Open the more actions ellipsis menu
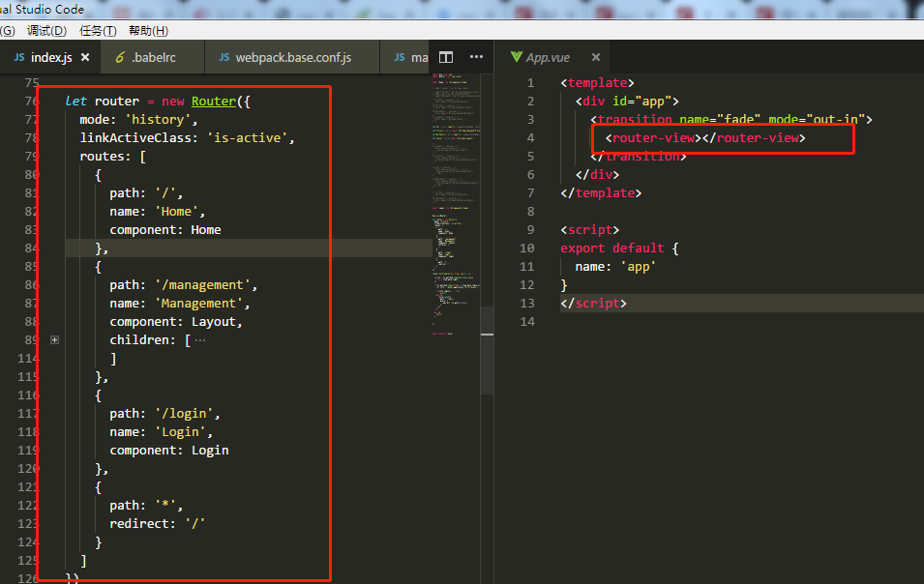The height and width of the screenshot is (584, 924). click(476, 57)
